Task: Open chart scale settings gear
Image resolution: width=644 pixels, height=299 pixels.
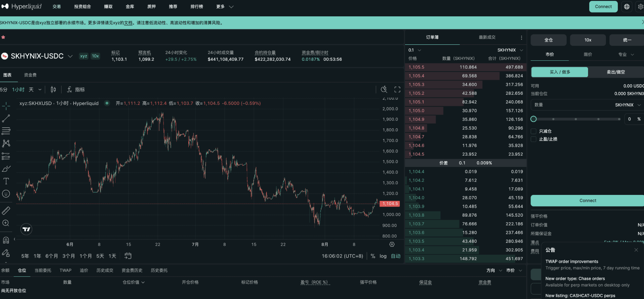Action: (392, 244)
